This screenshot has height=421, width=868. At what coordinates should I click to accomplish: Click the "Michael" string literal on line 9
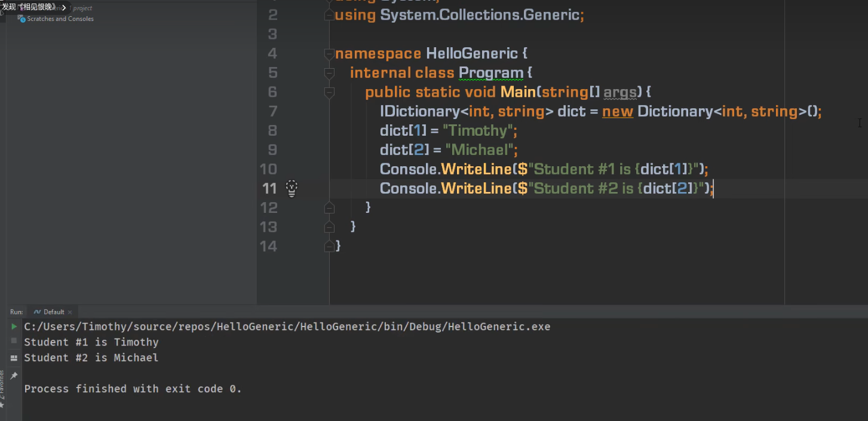coord(480,150)
